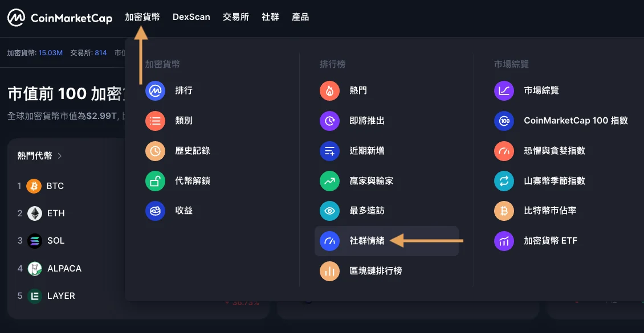Click the CoinMarketCap 100 指數 icon

tap(504, 121)
